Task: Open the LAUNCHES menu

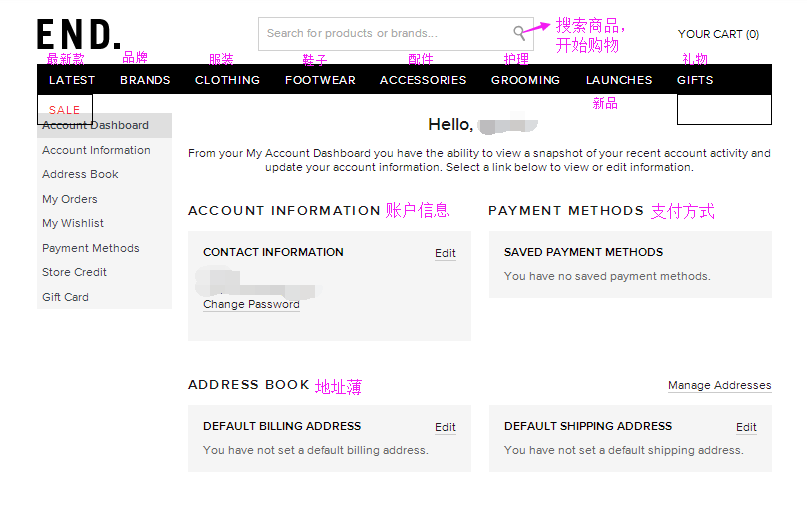Action: click(x=619, y=80)
